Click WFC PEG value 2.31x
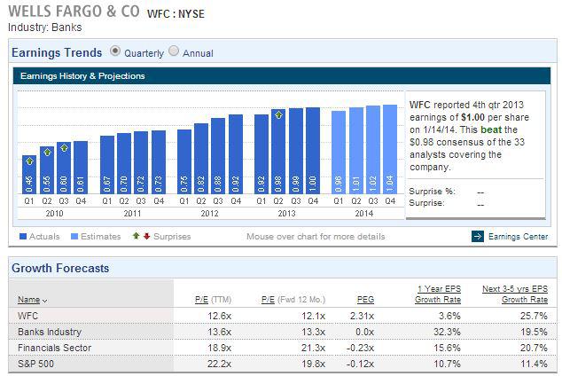Viewport: 562px width, 392px height. coord(362,316)
